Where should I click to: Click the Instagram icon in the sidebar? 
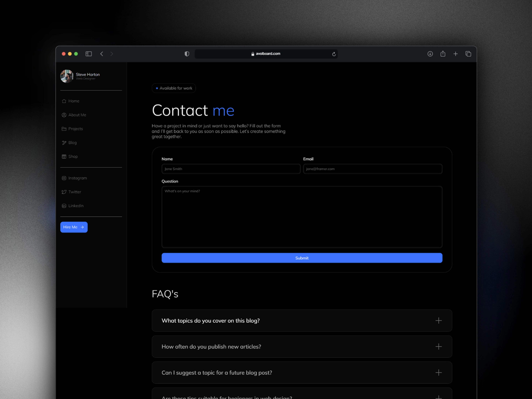pyautogui.click(x=64, y=178)
